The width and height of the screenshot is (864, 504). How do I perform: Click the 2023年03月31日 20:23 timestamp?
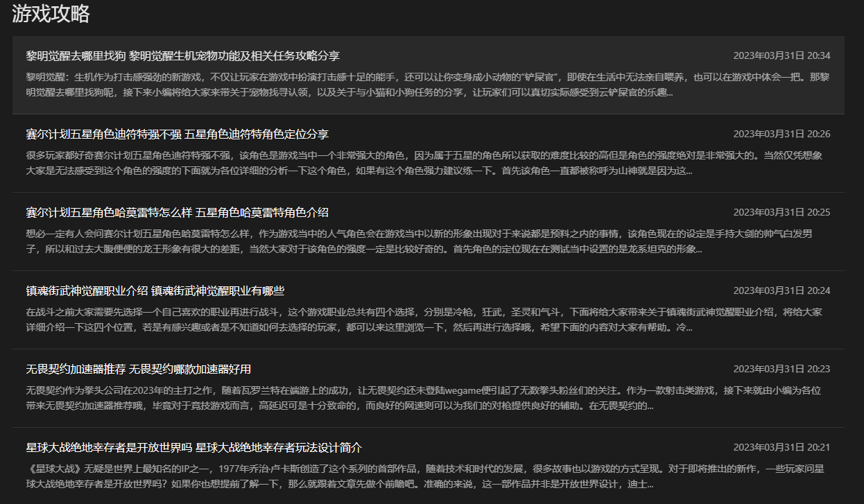point(781,369)
